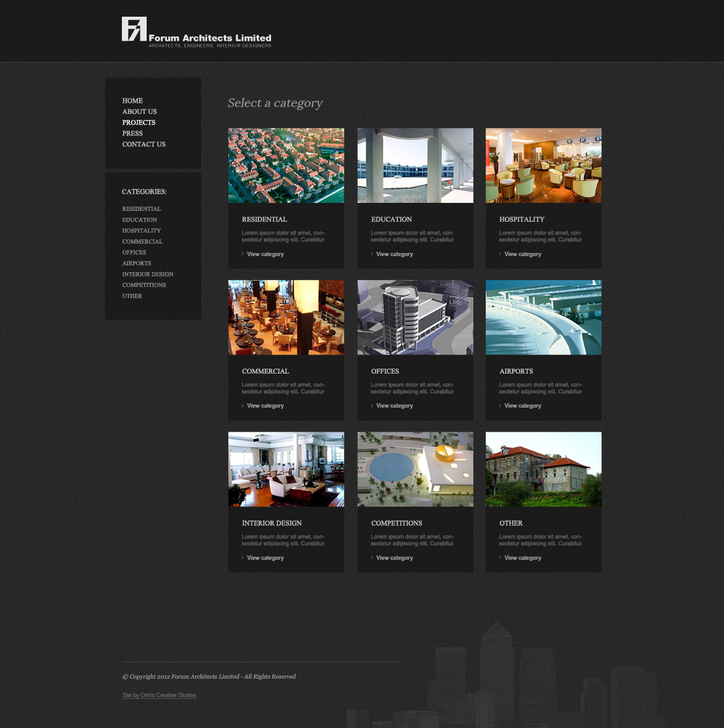The image size is (724, 728).
Task: Go to the Home page
Action: coord(132,101)
